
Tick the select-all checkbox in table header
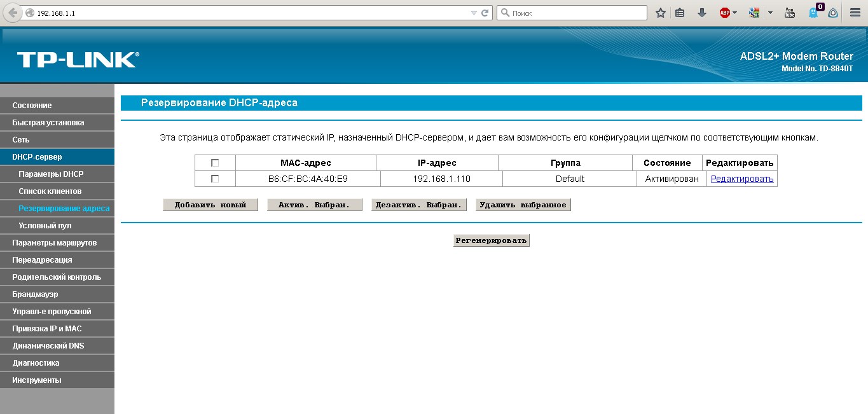tap(215, 163)
